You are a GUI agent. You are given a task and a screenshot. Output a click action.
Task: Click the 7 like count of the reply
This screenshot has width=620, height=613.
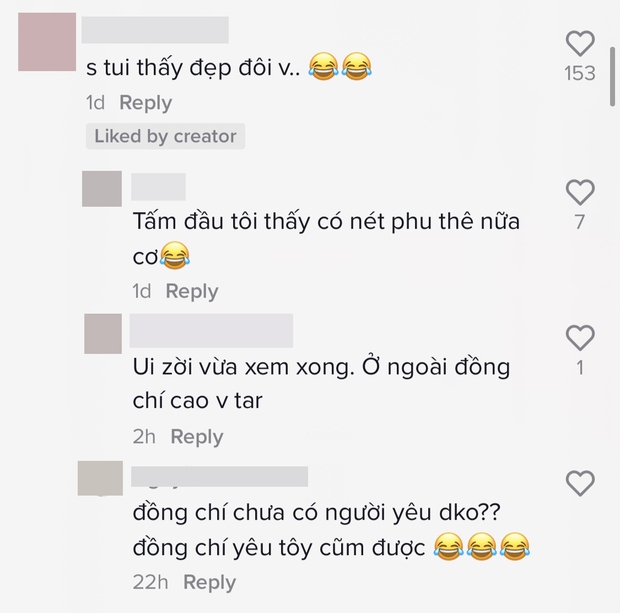pos(580,222)
